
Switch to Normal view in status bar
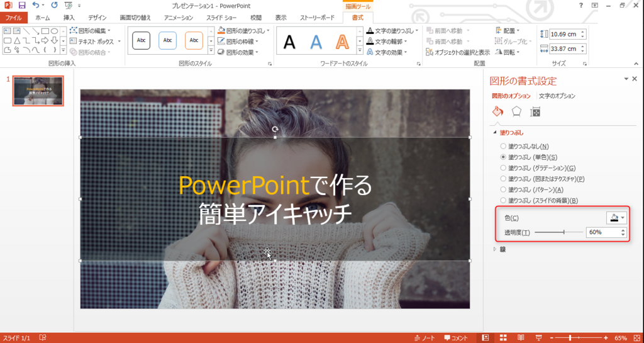[x=485, y=338]
